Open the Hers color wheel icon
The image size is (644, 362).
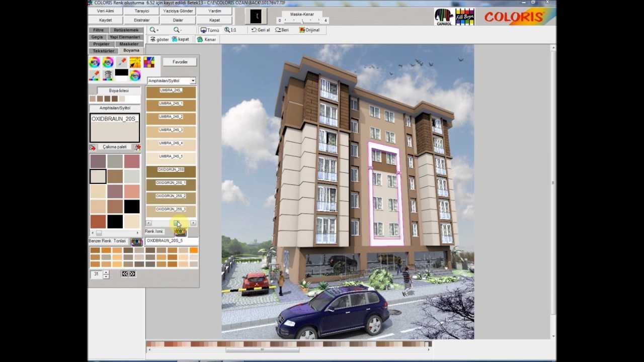135,75
